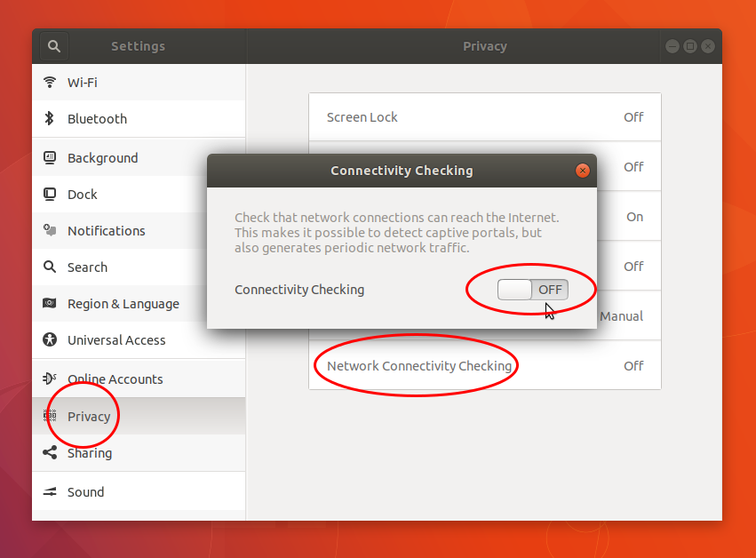Image resolution: width=756 pixels, height=558 pixels.
Task: Click the Background monitor icon
Action: [49, 157]
